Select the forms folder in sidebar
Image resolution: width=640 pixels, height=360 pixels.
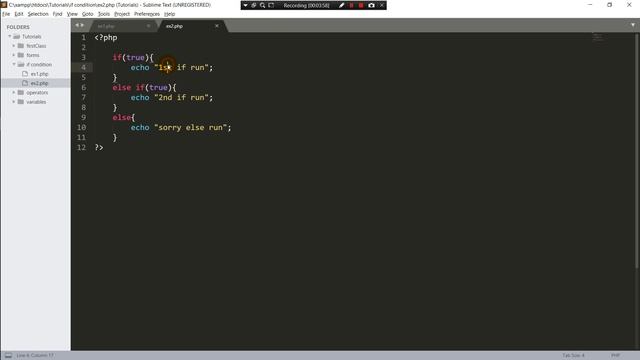[x=33, y=55]
